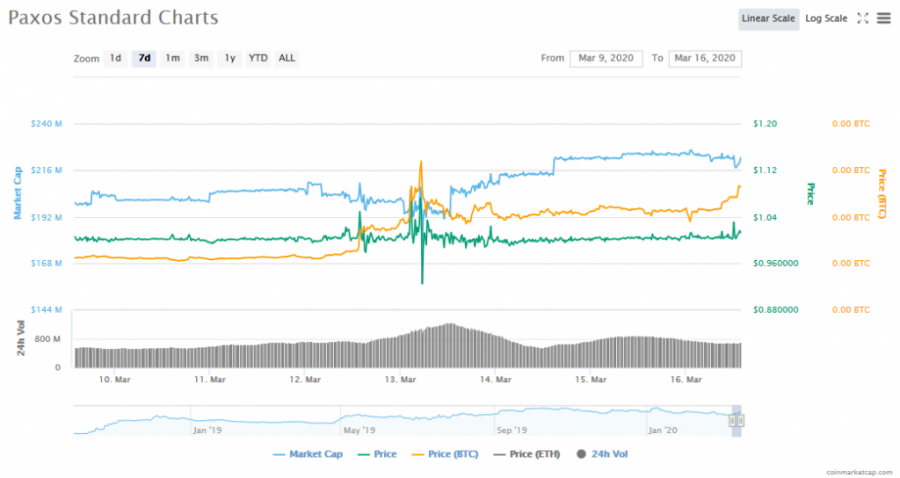Click the $216 M axis value

point(46,170)
